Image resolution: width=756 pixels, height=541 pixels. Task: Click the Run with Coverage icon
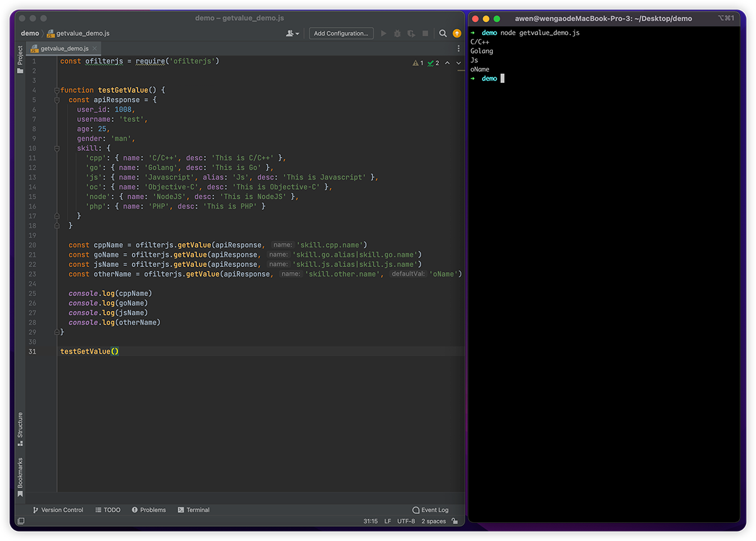411,33
